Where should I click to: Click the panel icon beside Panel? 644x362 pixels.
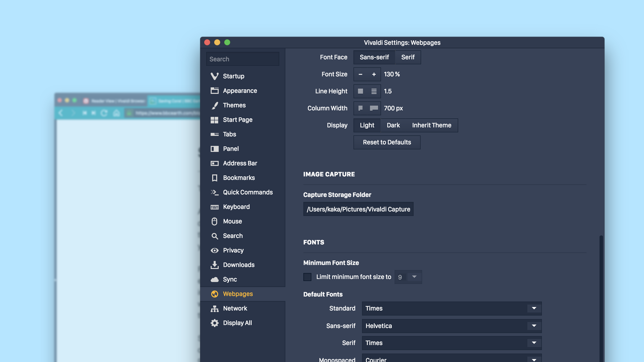click(215, 149)
